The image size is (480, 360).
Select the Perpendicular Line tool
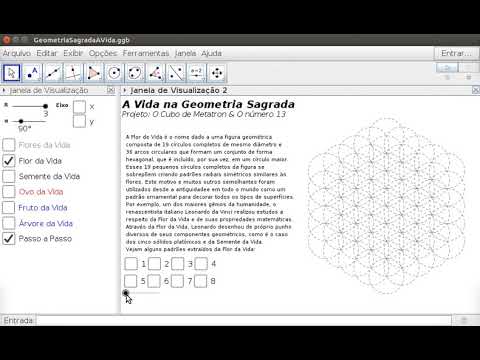73,73
